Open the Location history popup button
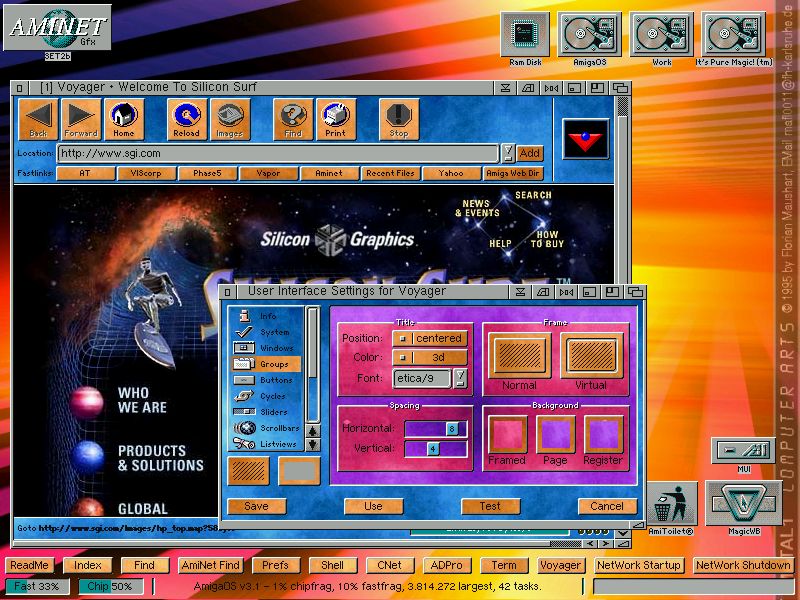Viewport: 800px width, 600px height. coord(507,153)
